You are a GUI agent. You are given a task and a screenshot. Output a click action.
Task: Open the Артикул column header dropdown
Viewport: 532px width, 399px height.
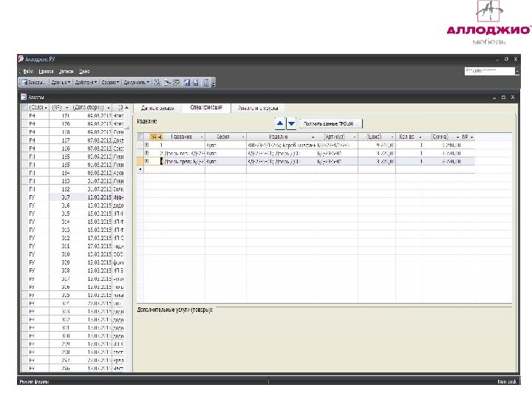click(x=355, y=137)
